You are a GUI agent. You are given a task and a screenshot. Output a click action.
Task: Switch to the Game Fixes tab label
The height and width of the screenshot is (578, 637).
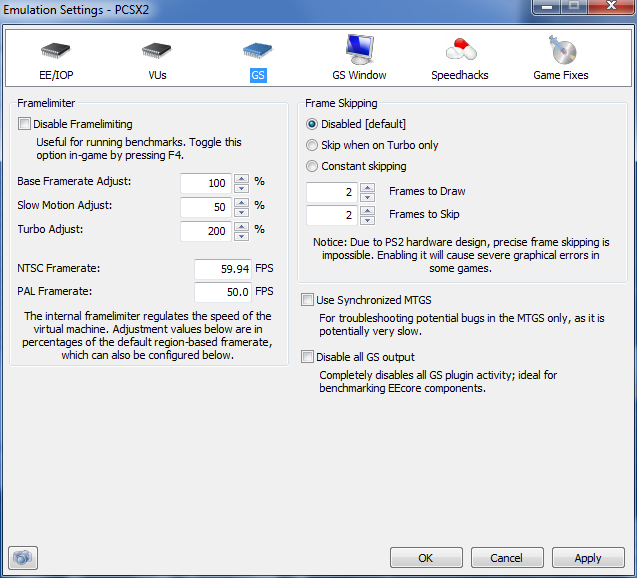(x=561, y=75)
